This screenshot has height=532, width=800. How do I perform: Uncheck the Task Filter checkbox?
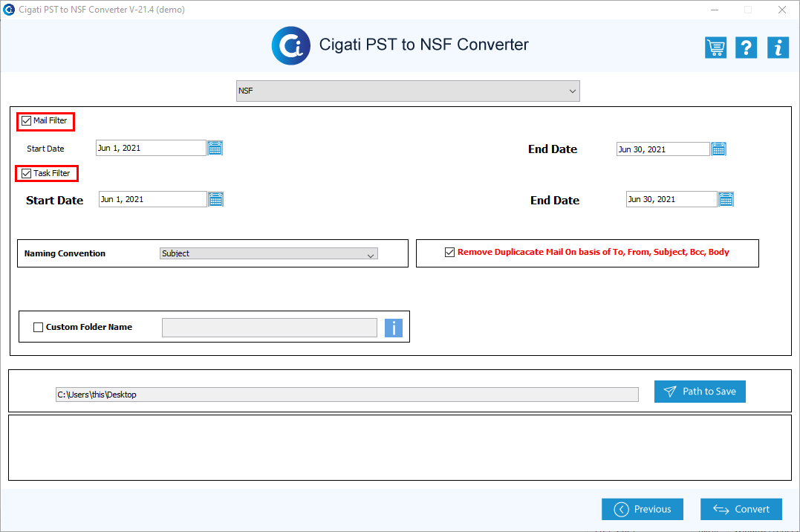click(27, 174)
